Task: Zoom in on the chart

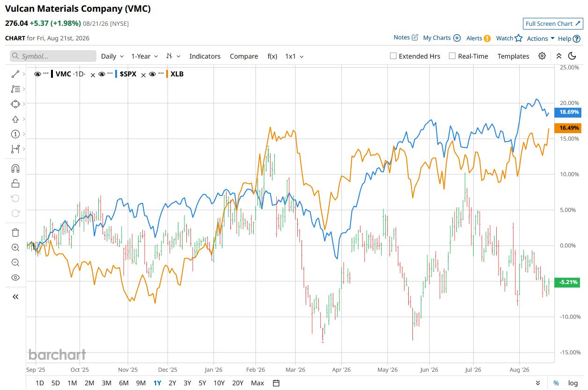Action: [15, 247]
